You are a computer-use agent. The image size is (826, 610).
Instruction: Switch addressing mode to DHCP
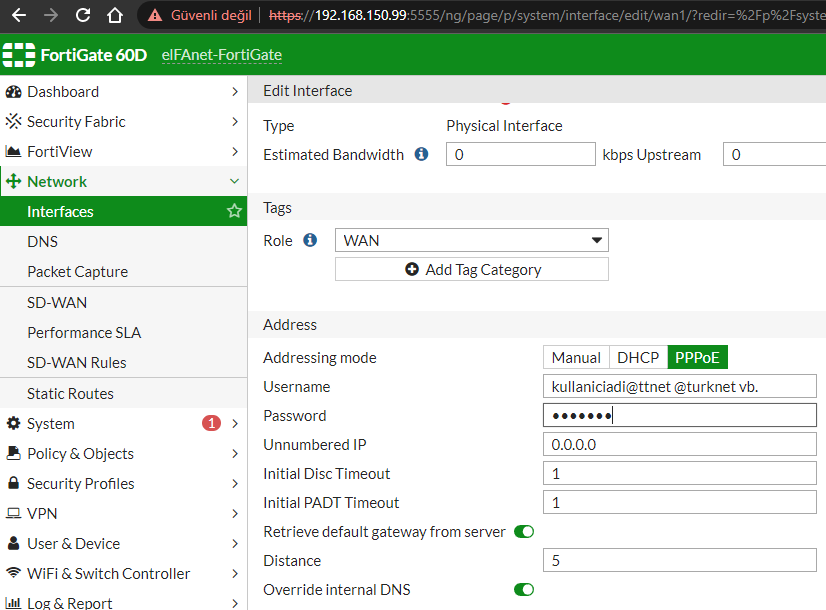point(637,358)
